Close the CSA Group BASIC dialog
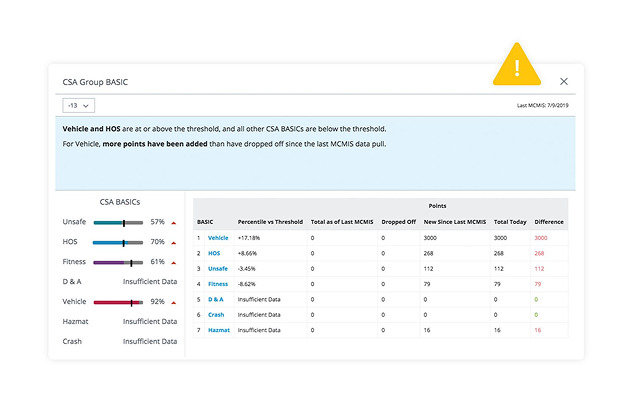 (x=564, y=82)
